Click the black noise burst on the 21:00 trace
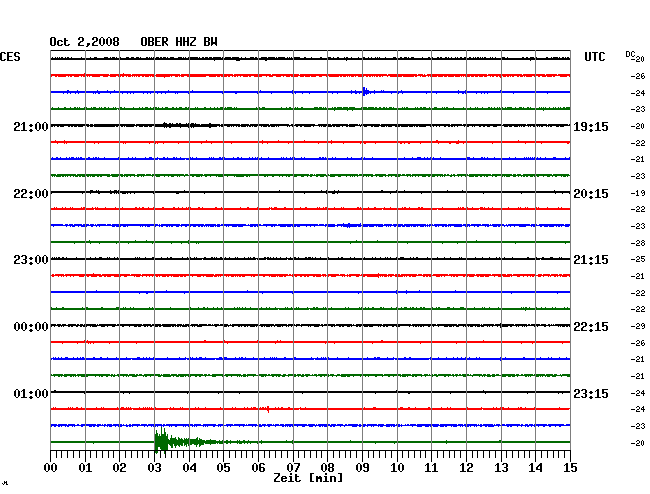The image size is (650, 494). (x=189, y=125)
